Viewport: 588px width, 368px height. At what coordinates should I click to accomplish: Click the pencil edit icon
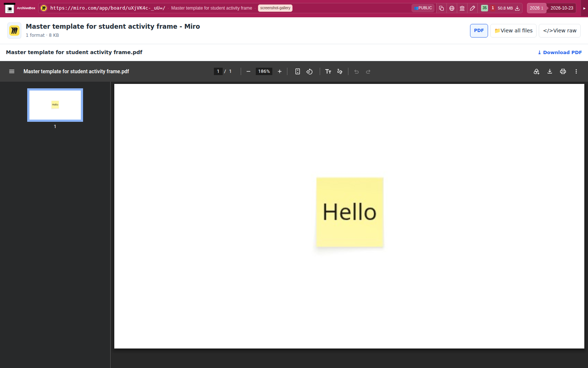tap(473, 8)
